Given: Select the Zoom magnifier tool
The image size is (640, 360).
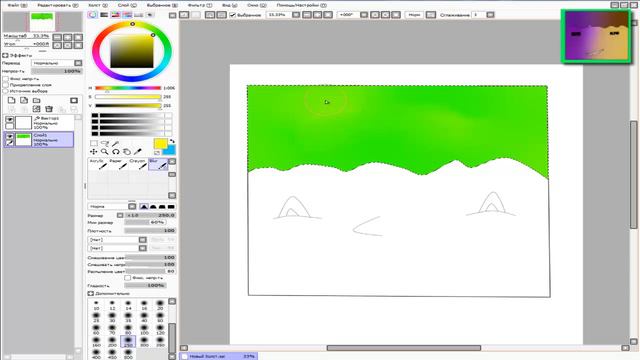Looking at the screenshot, I should (x=105, y=152).
